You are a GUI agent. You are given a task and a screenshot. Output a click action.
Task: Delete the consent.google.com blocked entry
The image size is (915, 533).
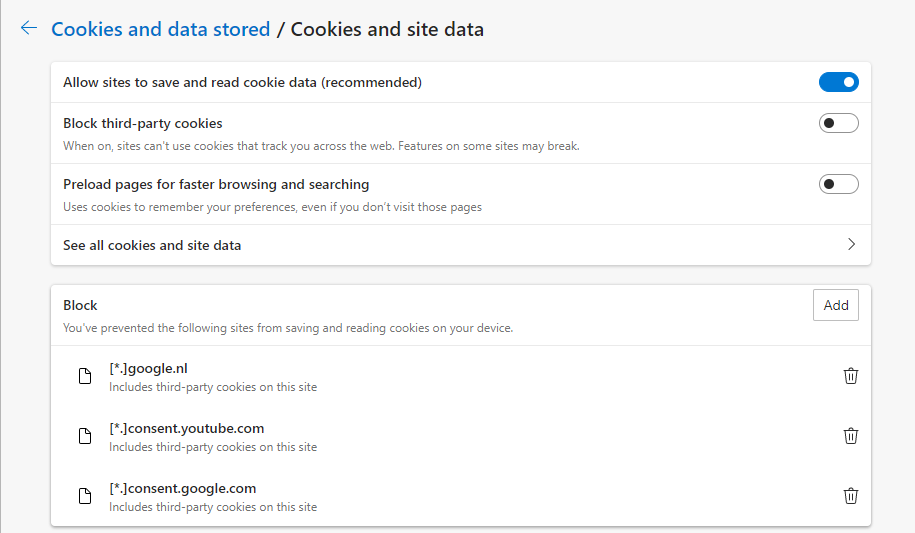tap(851, 496)
